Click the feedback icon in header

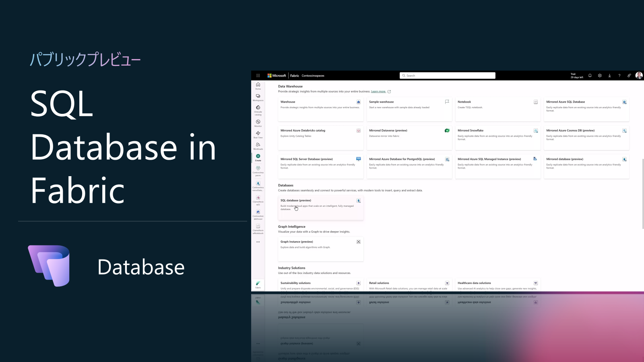coord(629,76)
